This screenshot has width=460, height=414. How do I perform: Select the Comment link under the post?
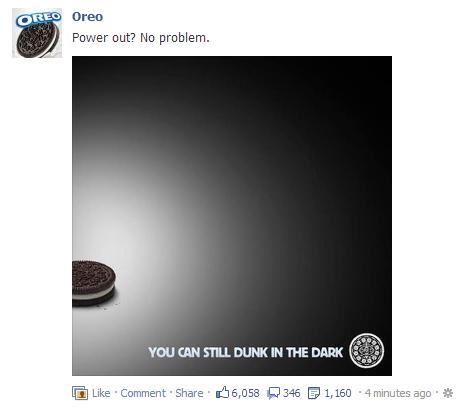(143, 393)
